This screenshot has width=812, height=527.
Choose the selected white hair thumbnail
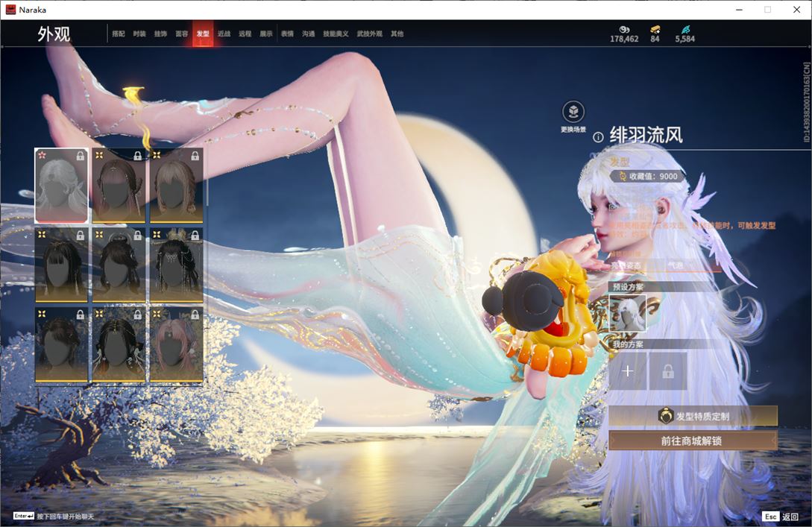coord(61,186)
